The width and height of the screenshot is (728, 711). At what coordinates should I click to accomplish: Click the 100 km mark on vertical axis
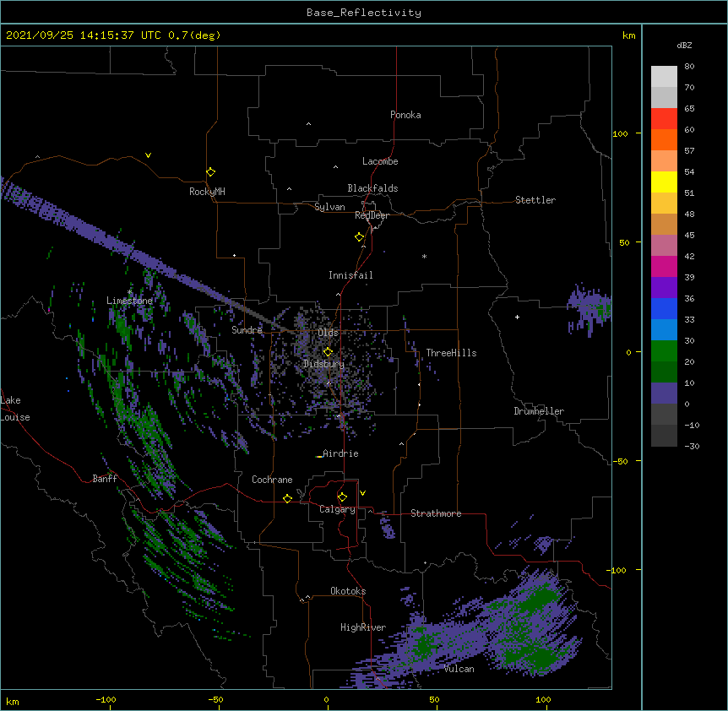(620, 133)
